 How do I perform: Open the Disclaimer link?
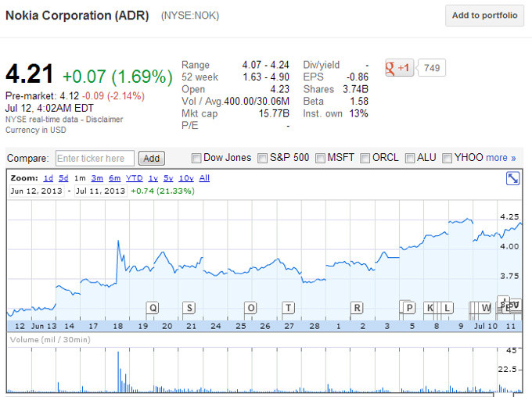[x=104, y=120]
